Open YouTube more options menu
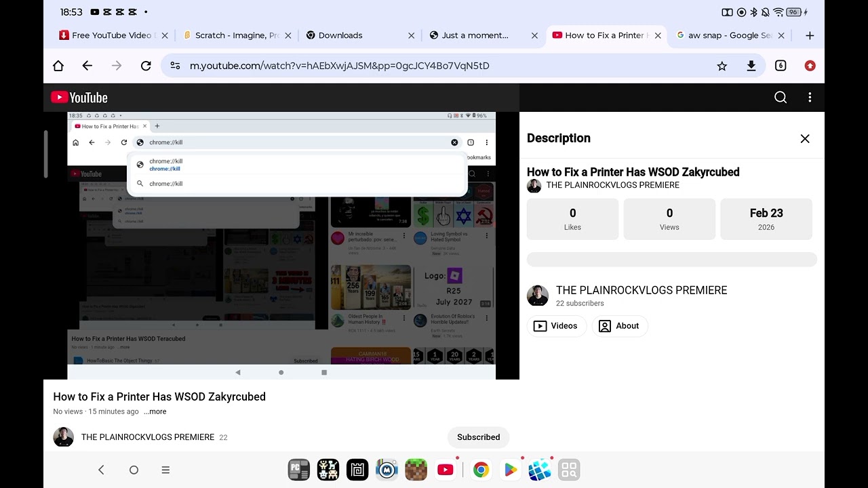The image size is (868, 488). pyautogui.click(x=810, y=98)
